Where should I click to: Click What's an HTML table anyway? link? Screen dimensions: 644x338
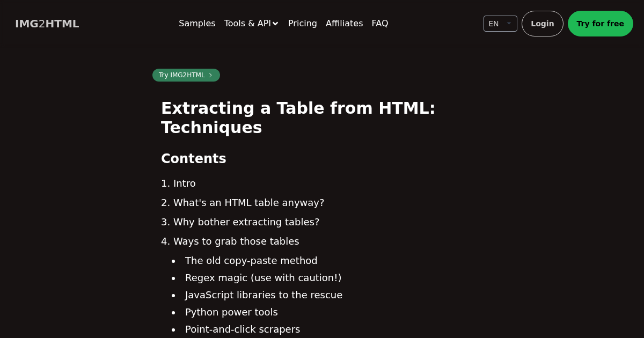[249, 203]
